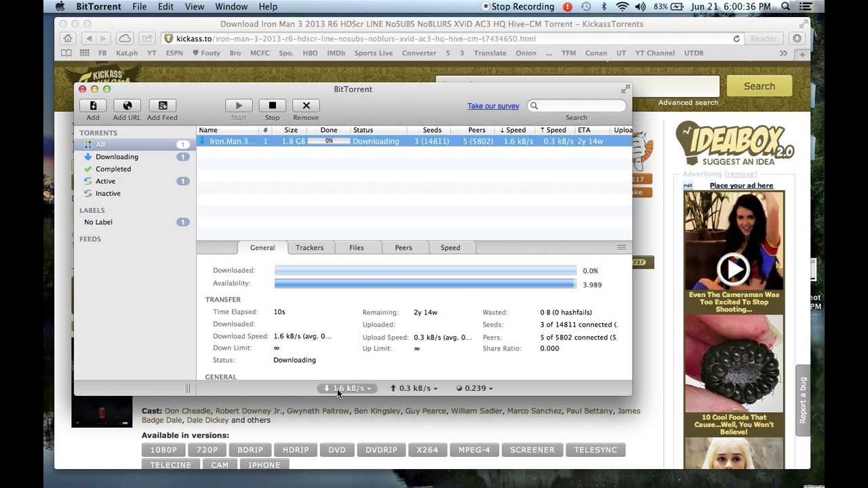Open the Take our survey link
The width and height of the screenshot is (868, 488).
(493, 106)
